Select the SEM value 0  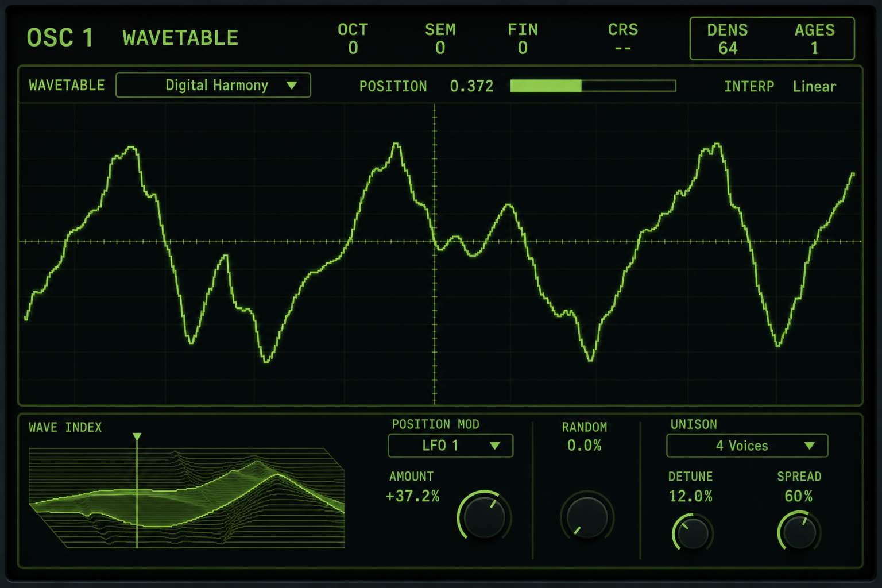(440, 48)
